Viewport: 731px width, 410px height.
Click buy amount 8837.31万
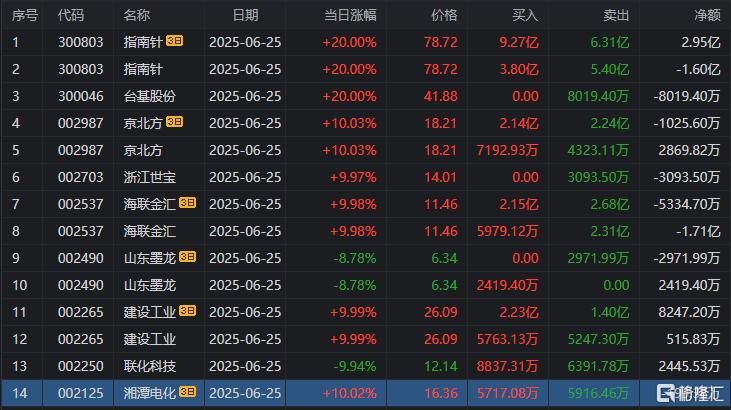508,367
